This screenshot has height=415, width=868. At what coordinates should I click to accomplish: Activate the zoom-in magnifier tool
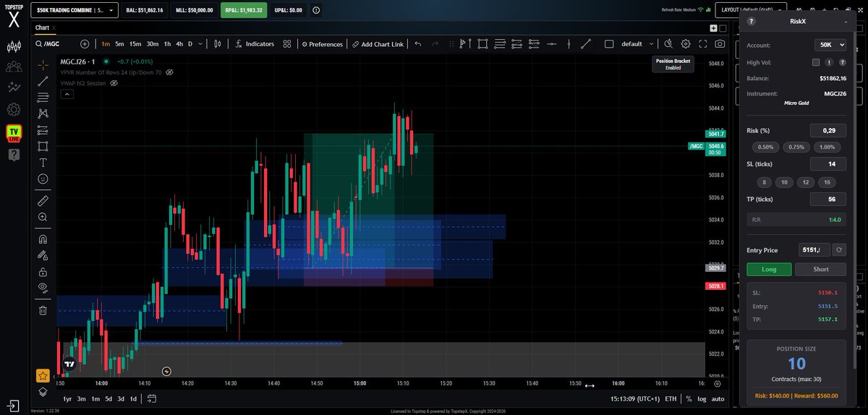(43, 217)
